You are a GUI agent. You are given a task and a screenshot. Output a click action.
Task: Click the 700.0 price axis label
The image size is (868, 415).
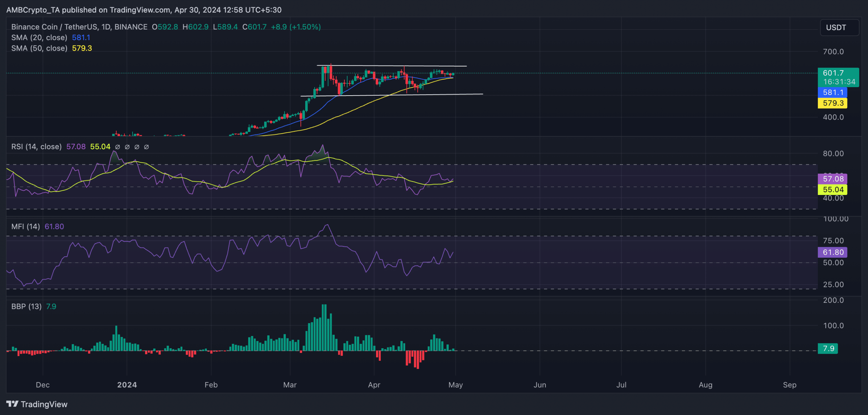tap(833, 52)
